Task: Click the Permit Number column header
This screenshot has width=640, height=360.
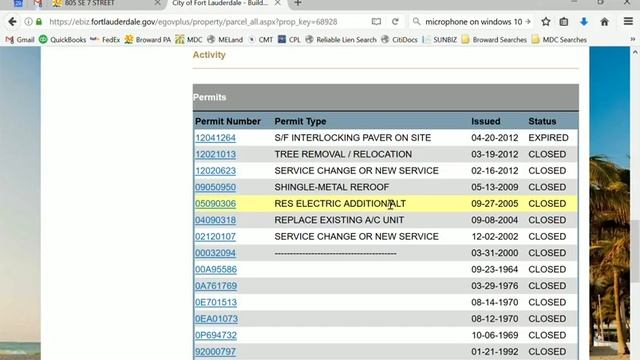Action: click(x=227, y=121)
